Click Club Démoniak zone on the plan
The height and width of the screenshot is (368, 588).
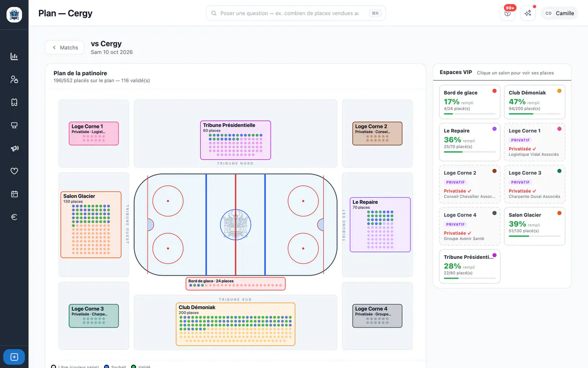tap(236, 324)
